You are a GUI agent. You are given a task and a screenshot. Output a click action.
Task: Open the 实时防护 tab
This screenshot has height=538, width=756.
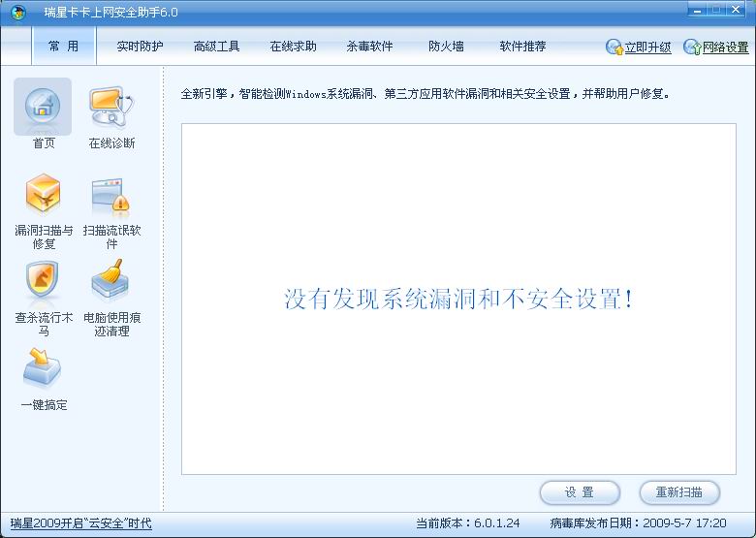coord(140,47)
